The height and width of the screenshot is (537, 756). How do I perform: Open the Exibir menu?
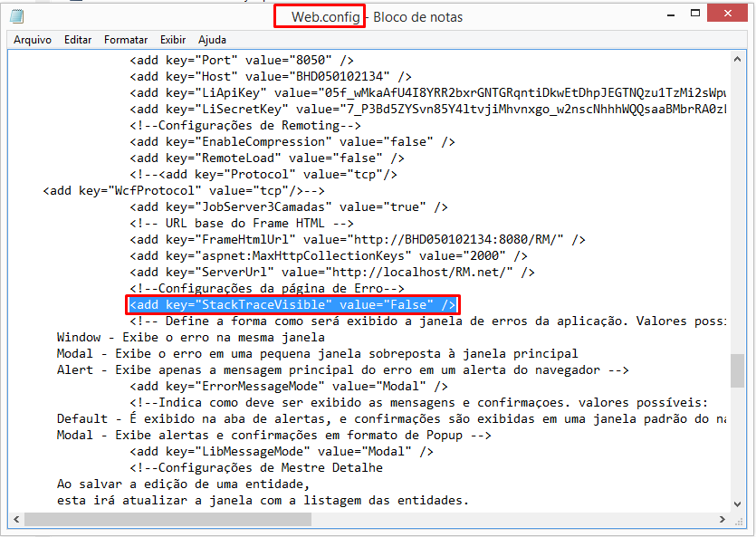click(x=173, y=40)
